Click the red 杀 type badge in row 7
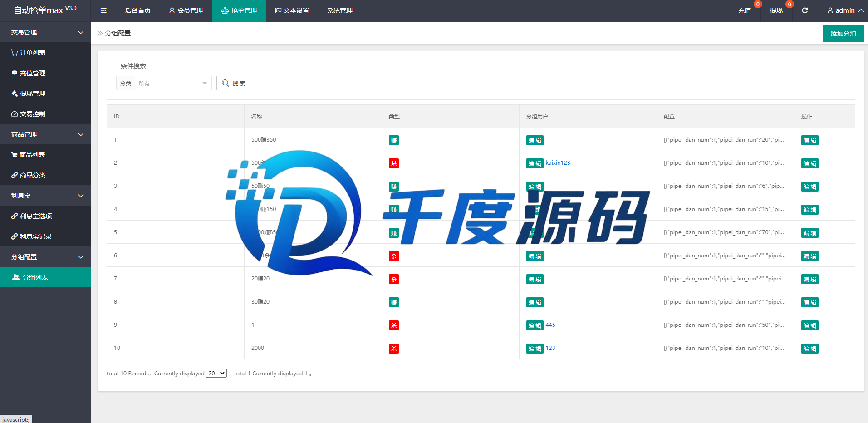This screenshot has height=423, width=868. [394, 279]
